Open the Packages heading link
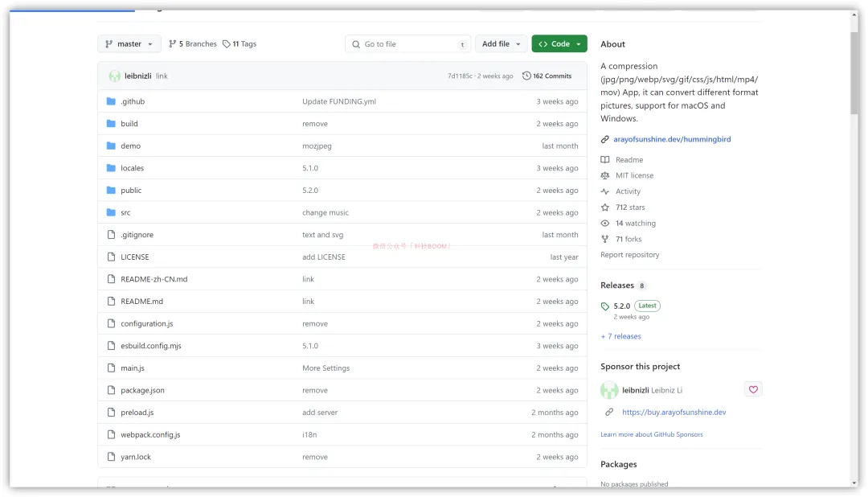 (x=619, y=464)
